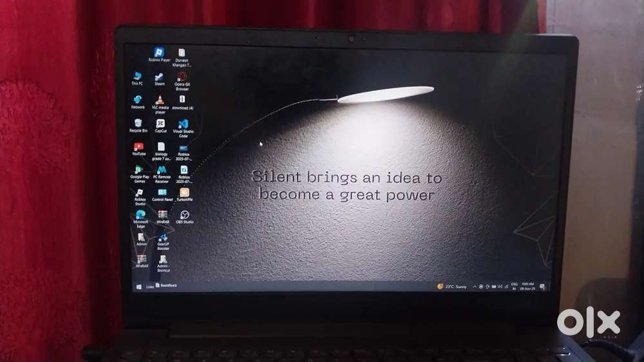The height and width of the screenshot is (362, 644).
Task: Open the Admin folder icon
Action: 141,240
